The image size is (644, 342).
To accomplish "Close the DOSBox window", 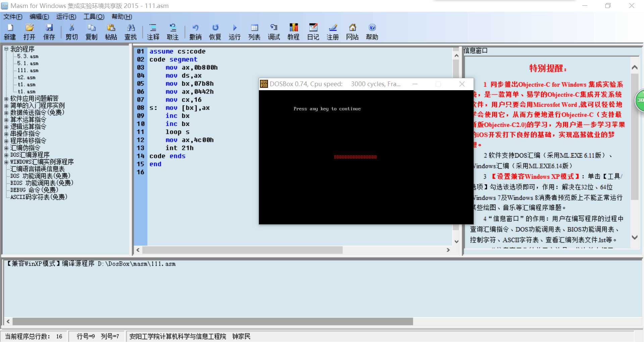I will 462,84.
